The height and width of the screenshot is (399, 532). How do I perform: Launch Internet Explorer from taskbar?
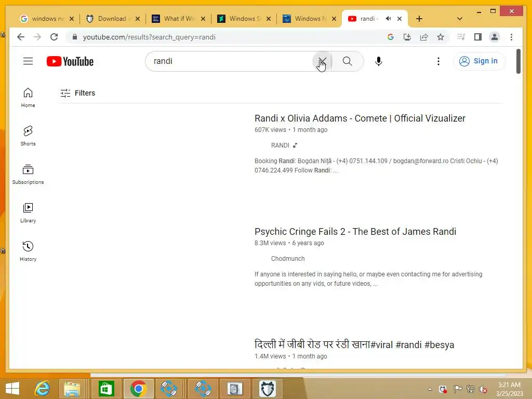pyautogui.click(x=43, y=389)
